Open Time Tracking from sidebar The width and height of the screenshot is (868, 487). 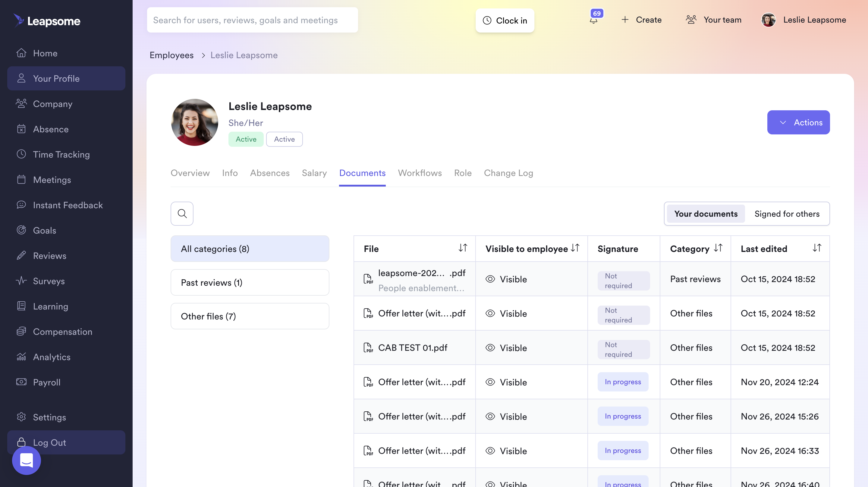click(x=66, y=154)
